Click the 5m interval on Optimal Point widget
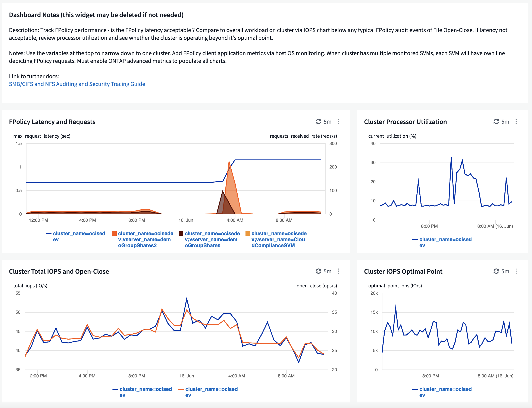 (x=505, y=271)
